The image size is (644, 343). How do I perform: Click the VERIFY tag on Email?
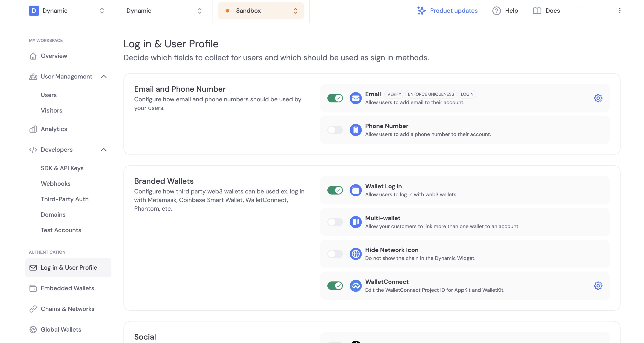point(394,94)
